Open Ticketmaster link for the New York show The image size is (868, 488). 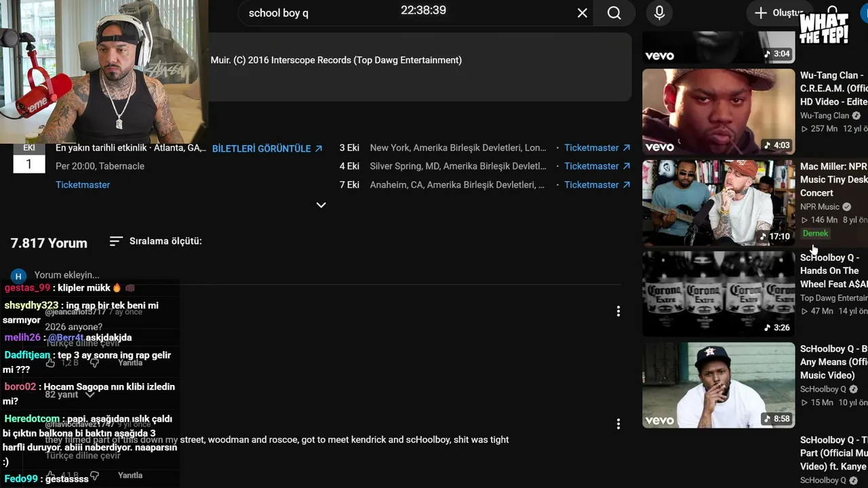pos(597,148)
